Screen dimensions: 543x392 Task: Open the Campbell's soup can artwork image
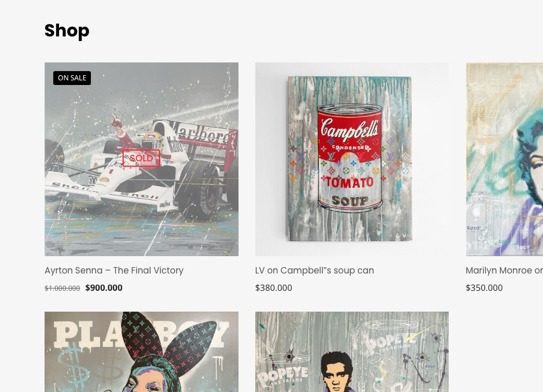point(352,159)
